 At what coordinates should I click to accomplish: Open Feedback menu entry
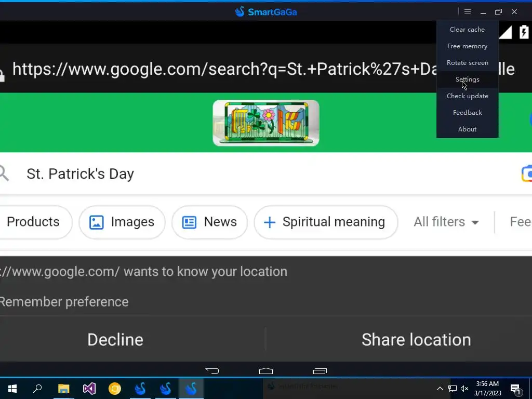467,113
